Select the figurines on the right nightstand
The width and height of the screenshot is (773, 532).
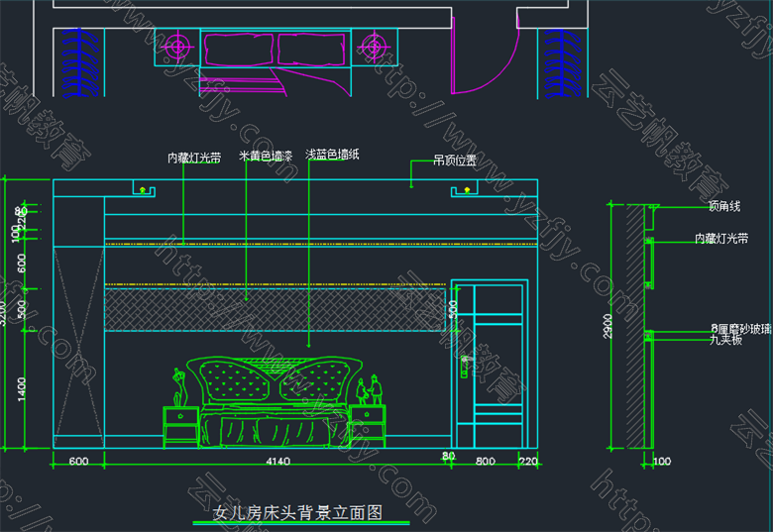(x=370, y=390)
